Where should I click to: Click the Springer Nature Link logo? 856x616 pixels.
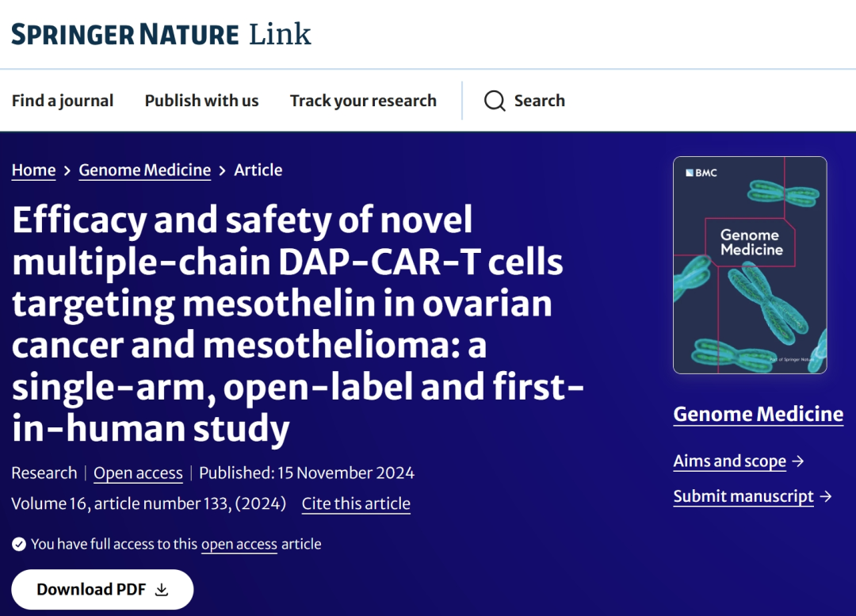coord(161,34)
